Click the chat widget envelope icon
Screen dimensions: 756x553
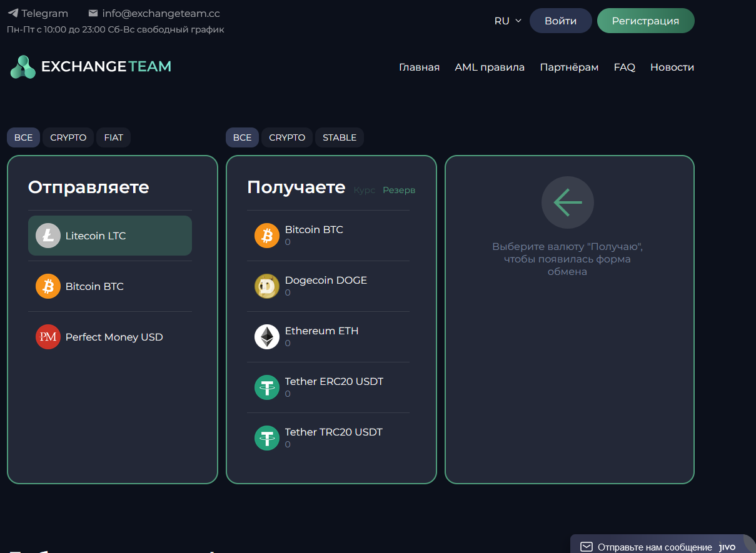pyautogui.click(x=587, y=547)
